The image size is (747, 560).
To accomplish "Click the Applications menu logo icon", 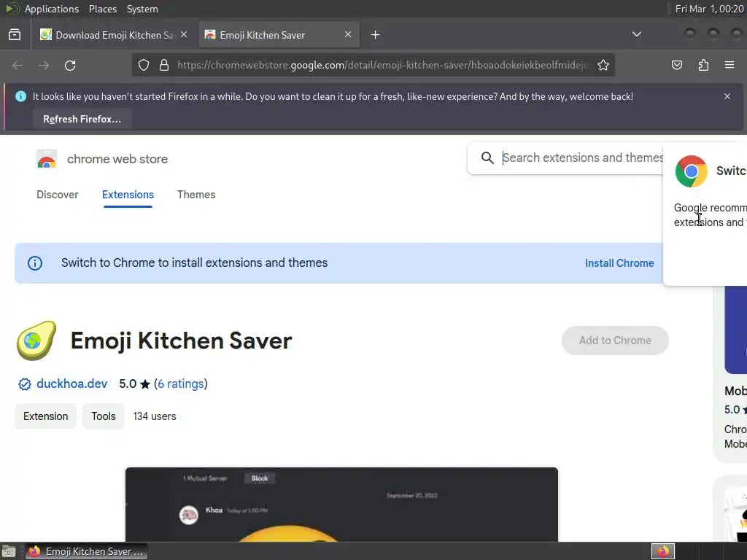I will click(12, 9).
